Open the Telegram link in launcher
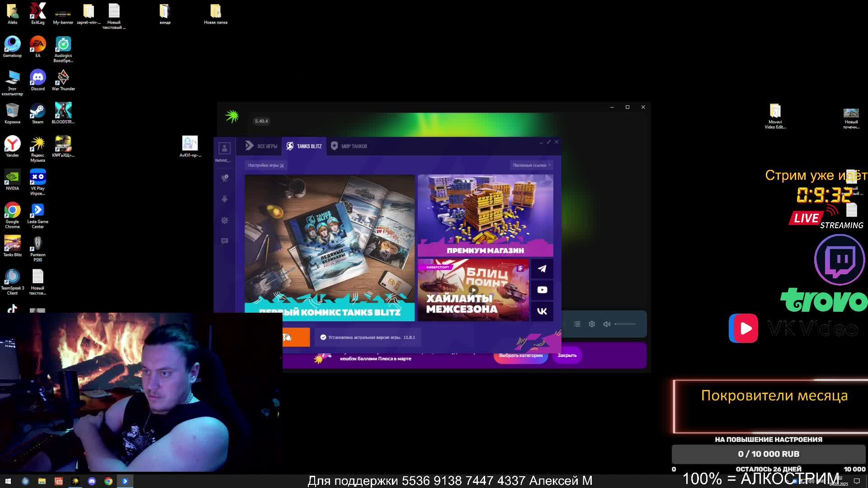The image size is (868, 488). pyautogui.click(x=542, y=269)
